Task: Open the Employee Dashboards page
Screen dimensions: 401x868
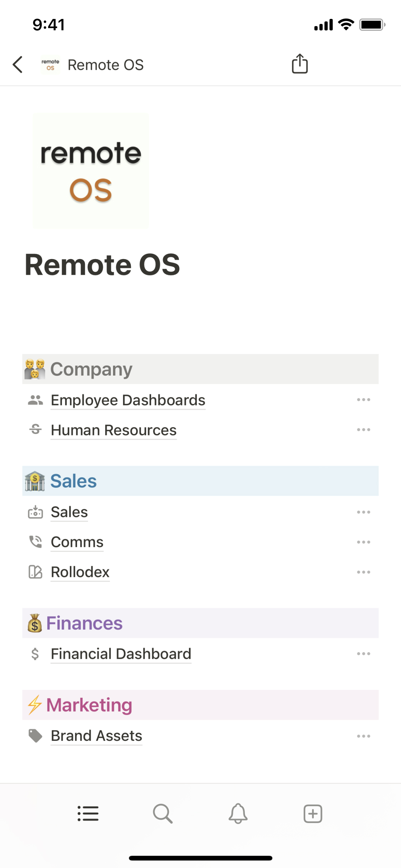Action: pos(128,400)
